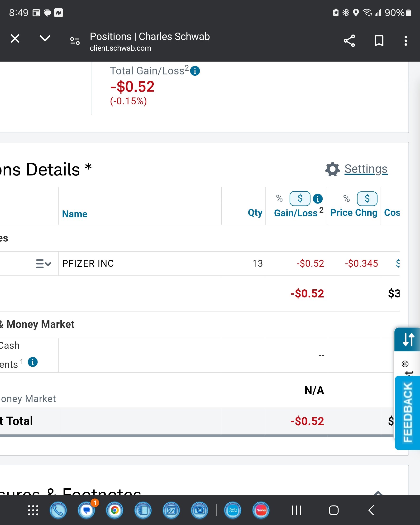The height and width of the screenshot is (525, 420).
Task: Open site settings tune icon
Action: [75, 41]
